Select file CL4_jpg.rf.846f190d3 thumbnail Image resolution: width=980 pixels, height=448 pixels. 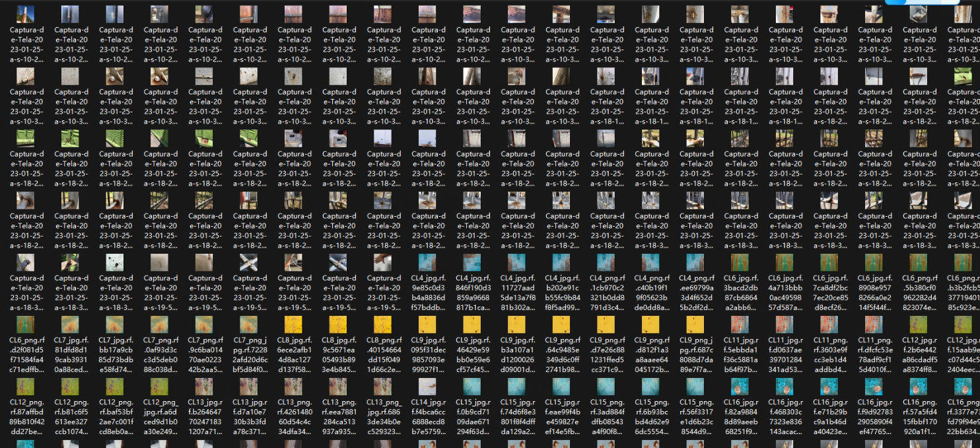point(473,262)
